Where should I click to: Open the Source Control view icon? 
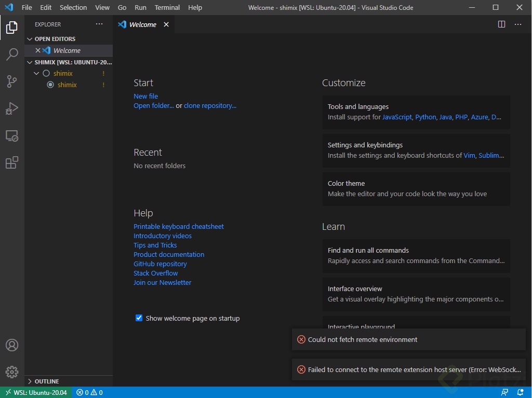(x=12, y=81)
